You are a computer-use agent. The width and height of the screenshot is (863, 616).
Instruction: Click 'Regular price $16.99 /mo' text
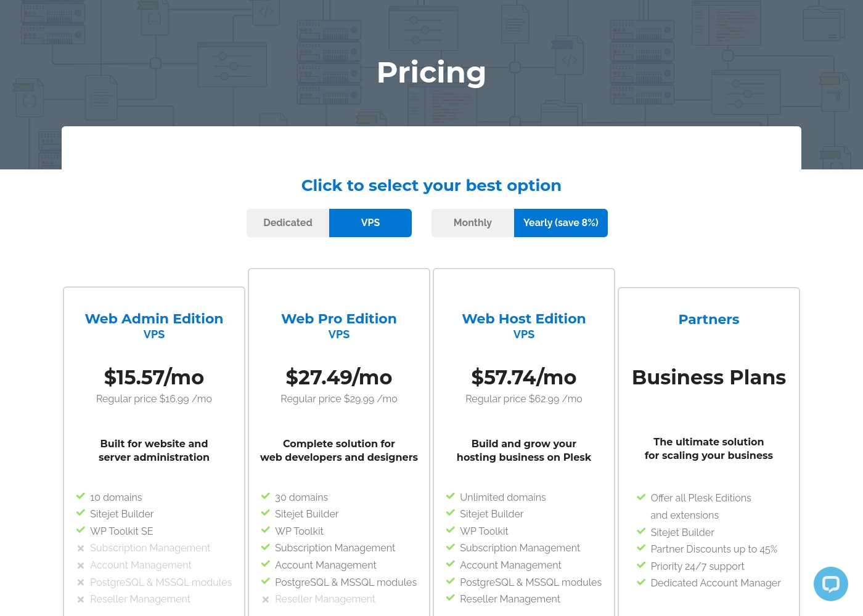click(154, 399)
